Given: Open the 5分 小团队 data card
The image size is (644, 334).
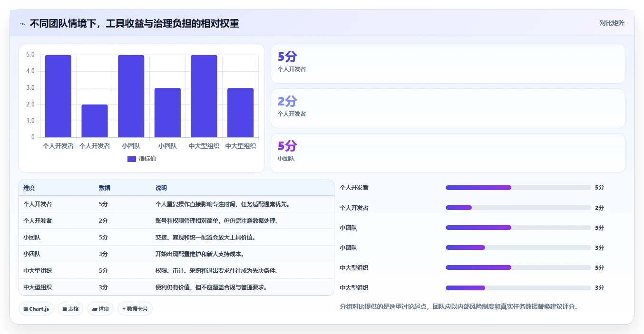Looking at the screenshot, I should (x=448, y=153).
